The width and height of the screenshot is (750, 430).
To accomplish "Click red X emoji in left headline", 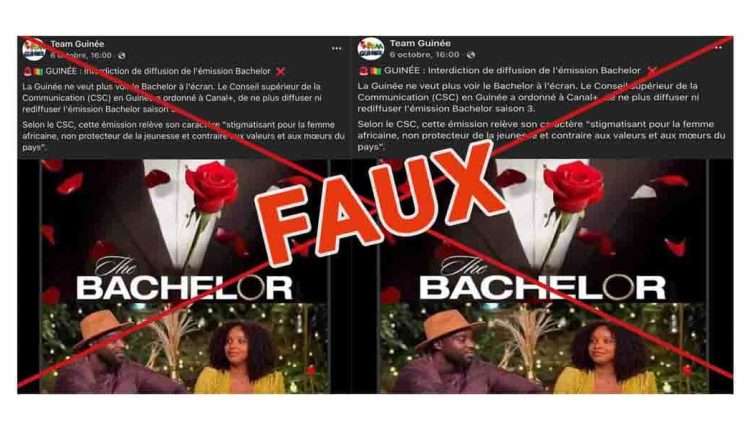I will [x=281, y=71].
